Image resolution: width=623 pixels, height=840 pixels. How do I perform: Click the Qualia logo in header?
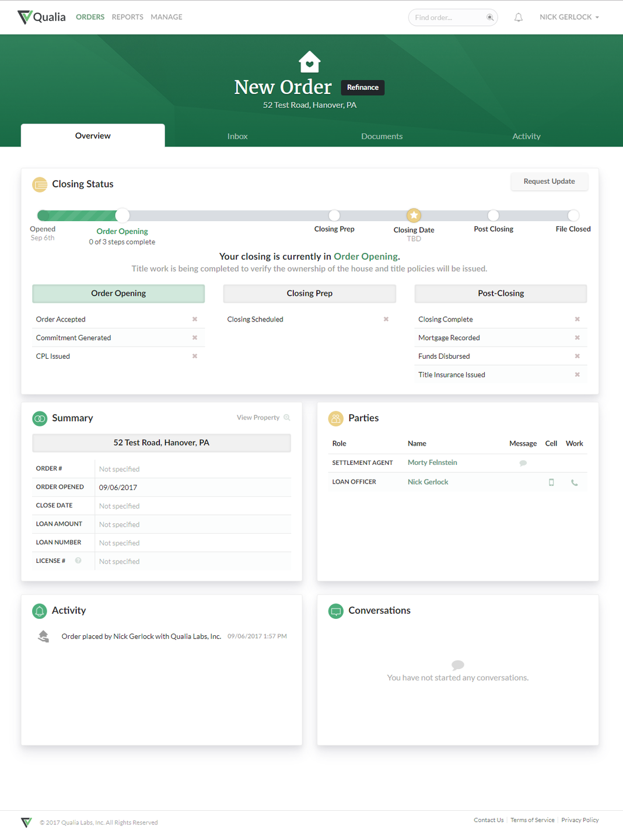click(x=41, y=17)
